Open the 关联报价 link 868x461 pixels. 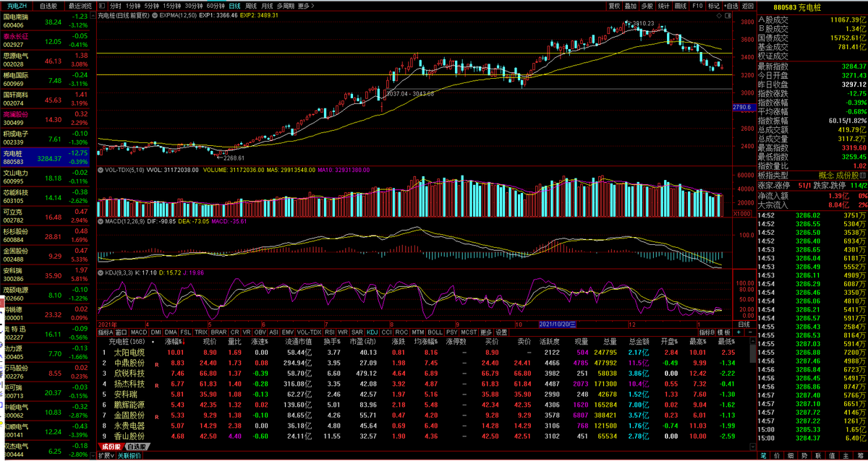(x=130, y=456)
